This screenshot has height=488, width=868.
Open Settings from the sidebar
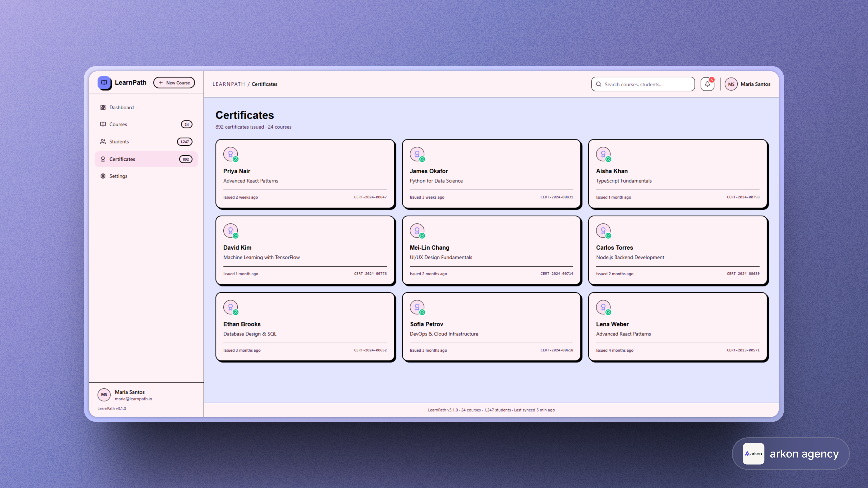coord(146,176)
